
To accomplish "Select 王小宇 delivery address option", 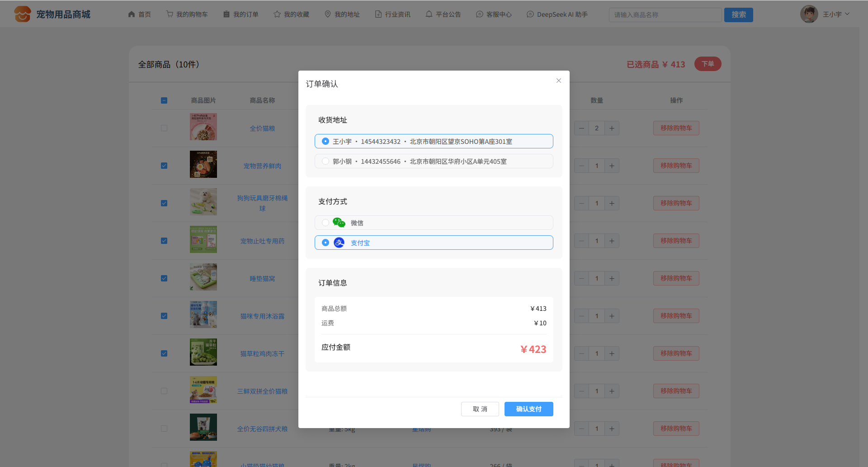I will pos(325,141).
